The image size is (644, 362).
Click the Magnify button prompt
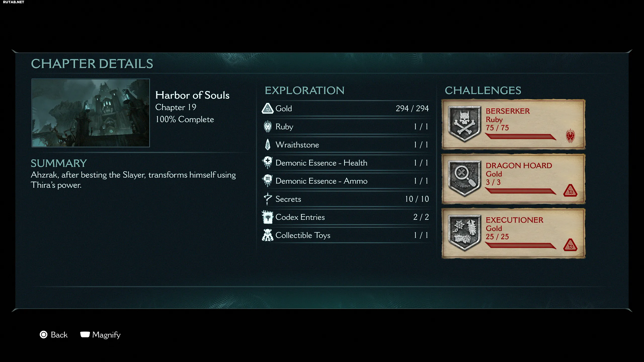[x=100, y=335]
